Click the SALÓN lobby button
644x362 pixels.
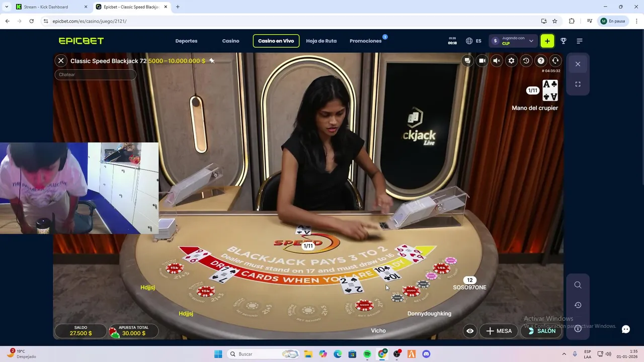[541, 331]
